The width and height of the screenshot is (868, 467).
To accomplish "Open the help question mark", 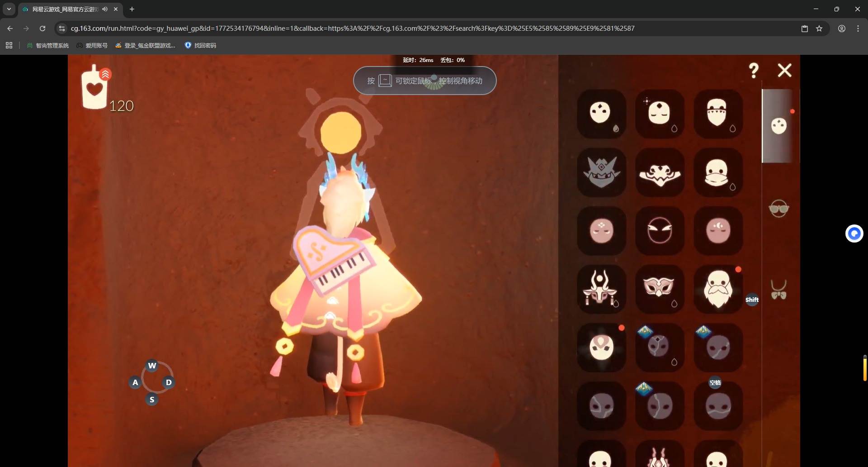I will tap(754, 71).
